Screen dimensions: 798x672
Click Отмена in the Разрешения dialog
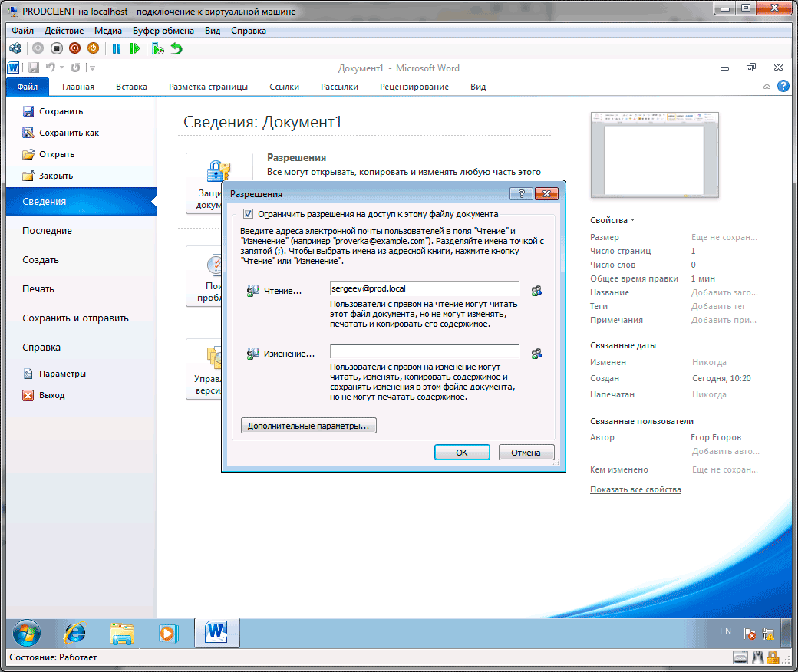[x=526, y=453]
